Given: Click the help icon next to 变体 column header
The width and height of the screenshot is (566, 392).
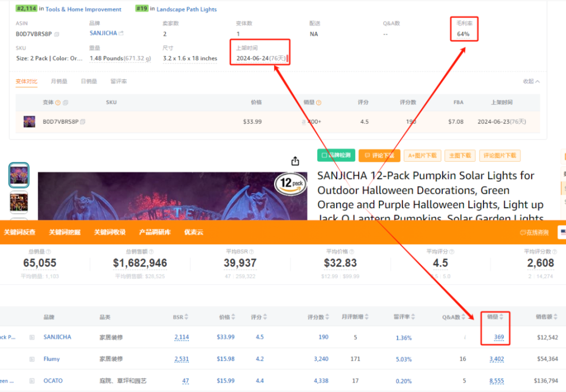Looking at the screenshot, I should coord(58,103).
